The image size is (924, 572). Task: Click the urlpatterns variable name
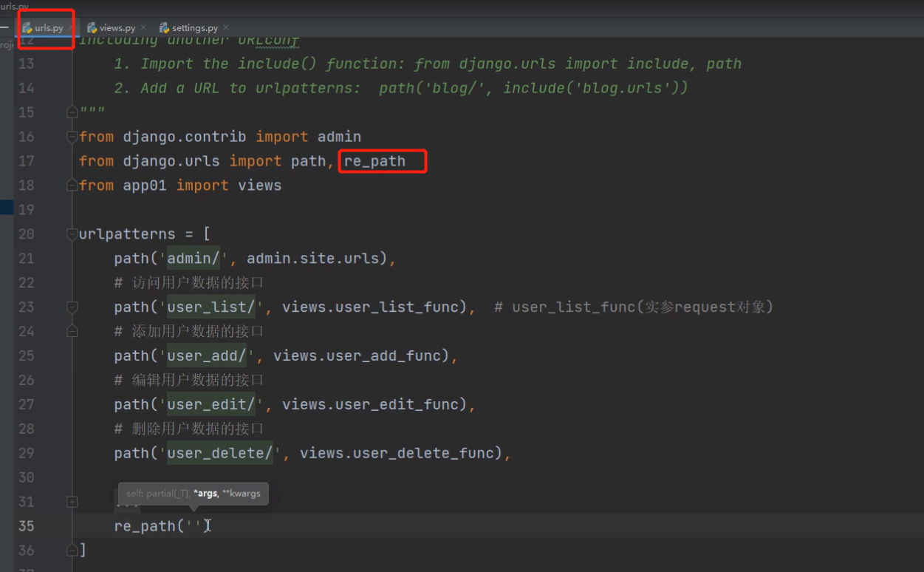click(127, 234)
